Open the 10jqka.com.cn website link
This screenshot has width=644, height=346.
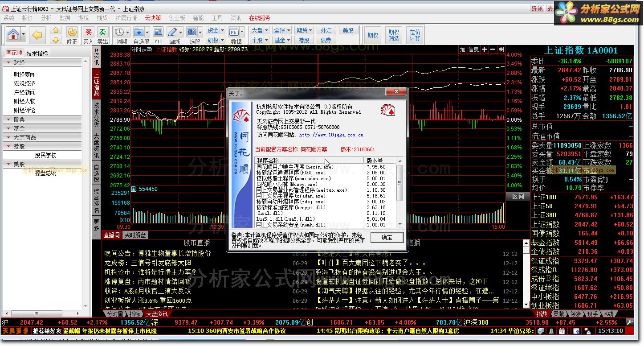point(331,135)
